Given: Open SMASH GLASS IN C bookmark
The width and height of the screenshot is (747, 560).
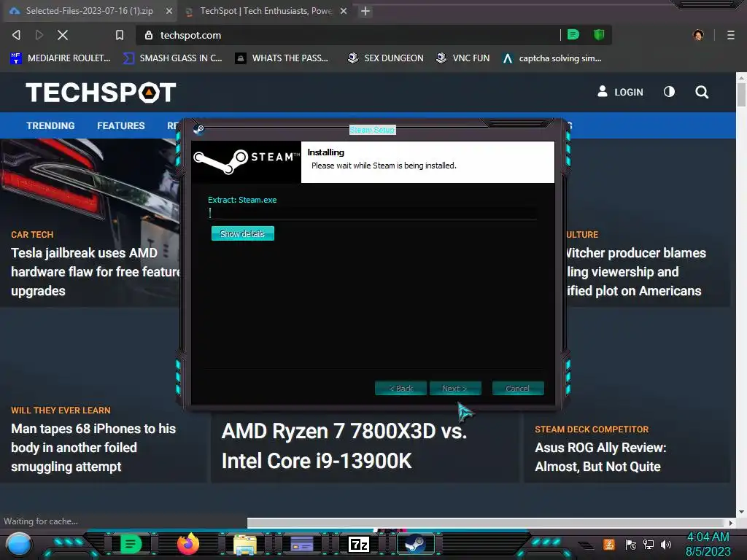Looking at the screenshot, I should [x=172, y=58].
